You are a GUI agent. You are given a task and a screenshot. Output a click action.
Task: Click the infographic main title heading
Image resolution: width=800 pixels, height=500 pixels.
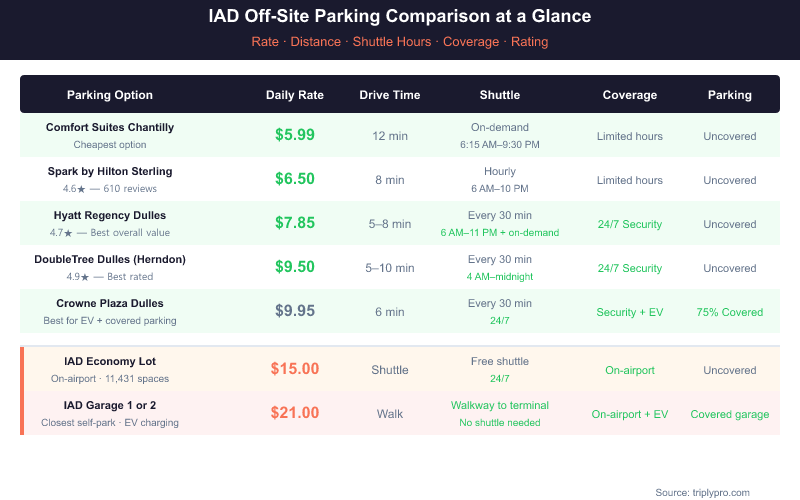(x=400, y=17)
